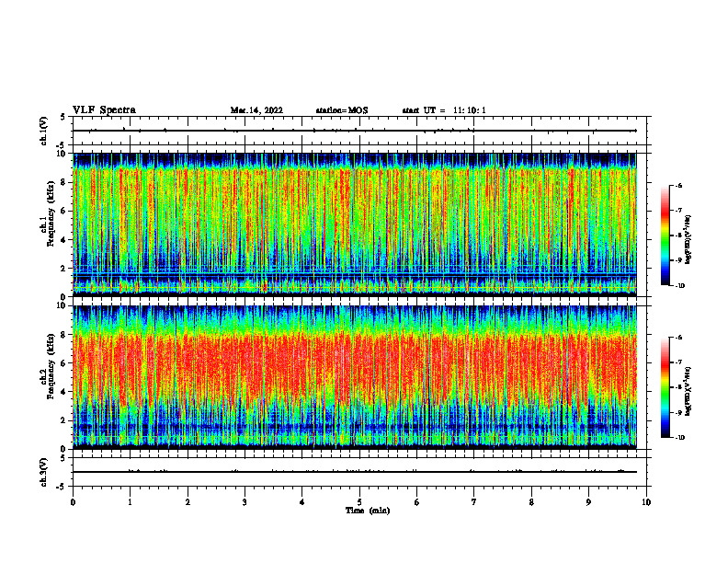
Task: Click time axis tick label "1"
Action: (131, 502)
